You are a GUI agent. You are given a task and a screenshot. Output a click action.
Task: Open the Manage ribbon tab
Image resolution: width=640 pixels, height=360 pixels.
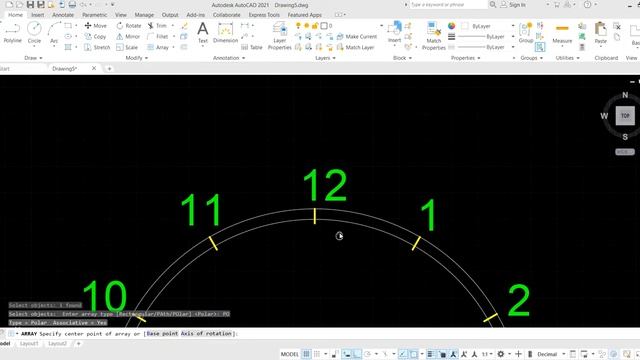coord(144,15)
